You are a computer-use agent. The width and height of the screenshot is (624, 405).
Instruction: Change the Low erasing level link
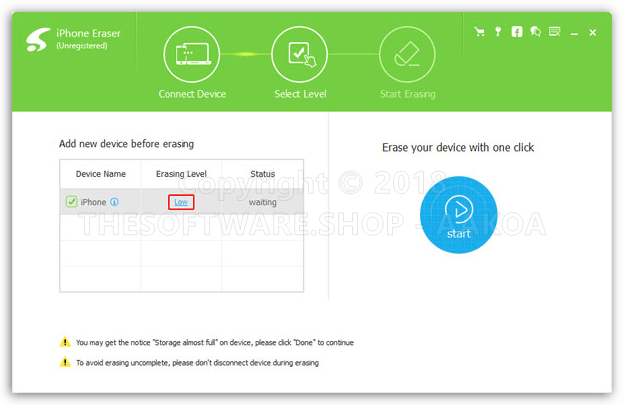point(181,202)
